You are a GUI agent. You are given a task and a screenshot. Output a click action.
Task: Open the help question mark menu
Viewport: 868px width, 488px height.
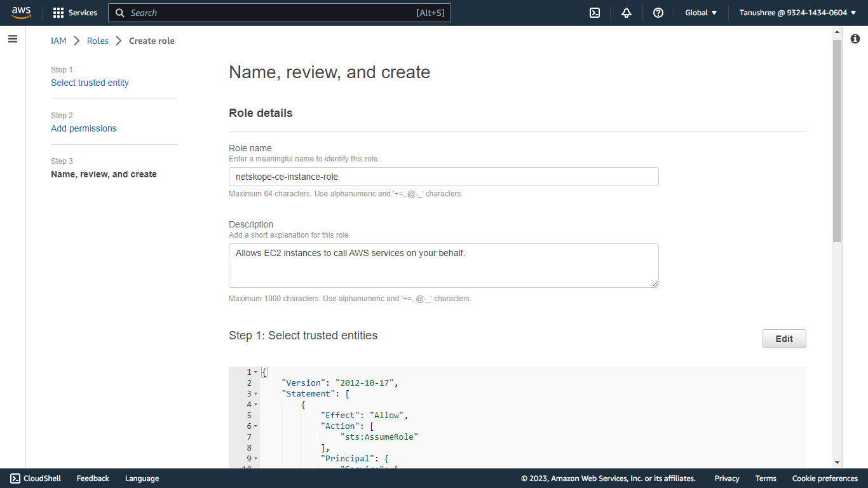coord(658,13)
